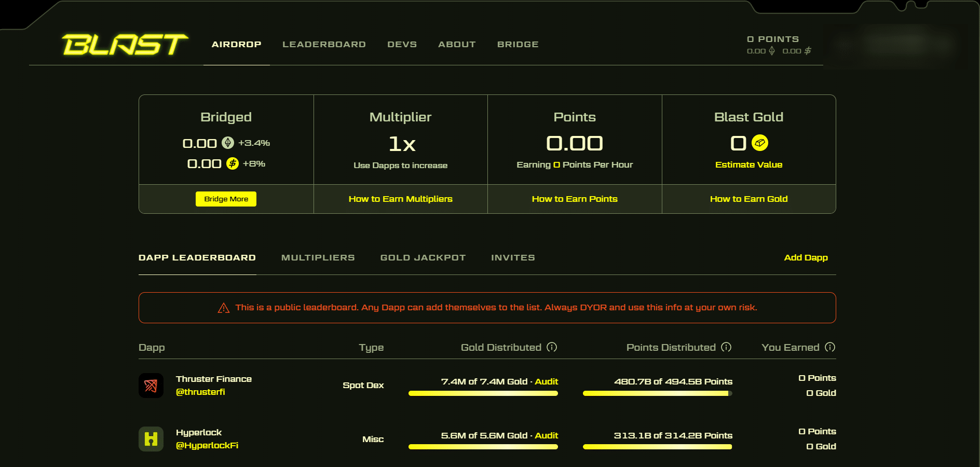Screen dimensions: 980x467
Task: Switch to the MULTIPLIERS tab
Action: coord(318,257)
